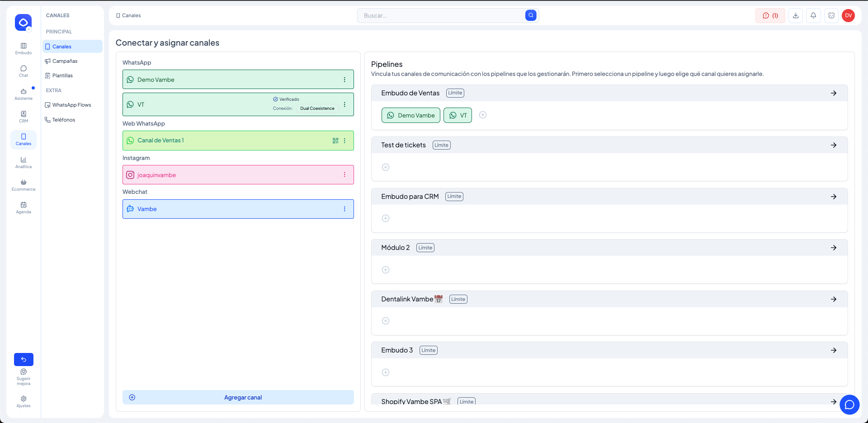Add channel to Embudo para CRM pipeline
This screenshot has height=423, width=868.
(386, 218)
